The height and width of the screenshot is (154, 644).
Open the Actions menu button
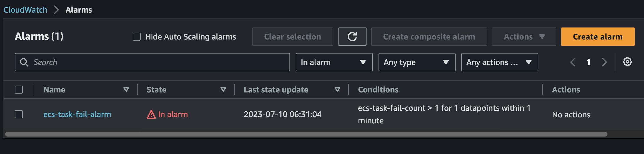pos(524,37)
